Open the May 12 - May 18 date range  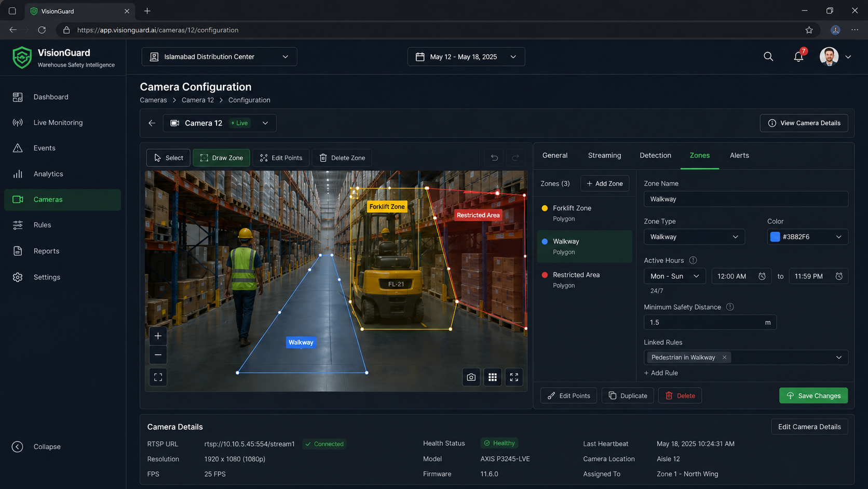pyautogui.click(x=466, y=57)
